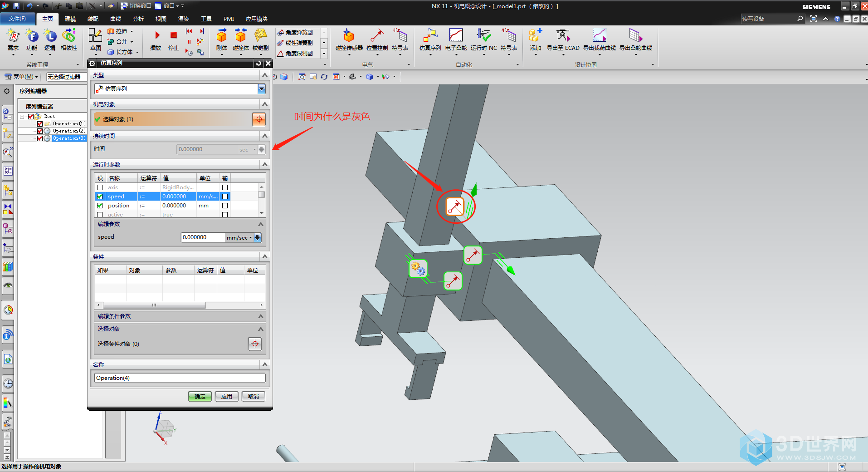Open the 菜单(M) menu
The height and width of the screenshot is (472, 868).
21,77
